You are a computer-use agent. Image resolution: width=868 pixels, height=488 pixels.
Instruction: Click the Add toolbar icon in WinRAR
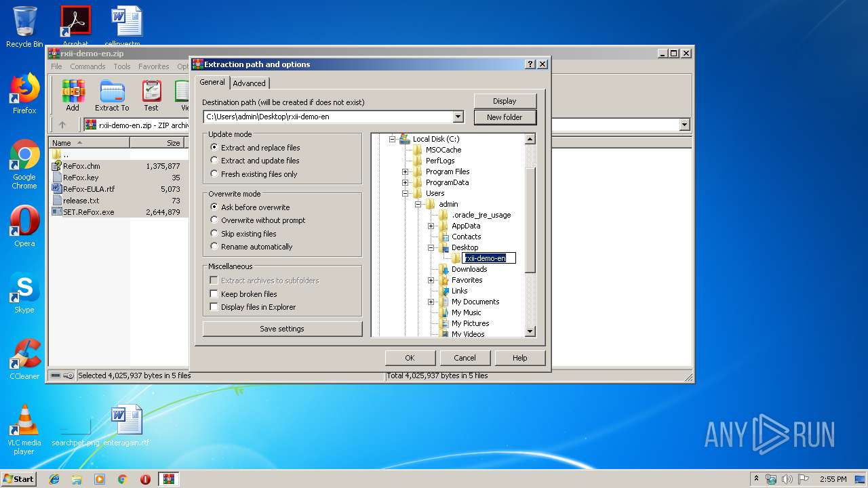(x=73, y=95)
